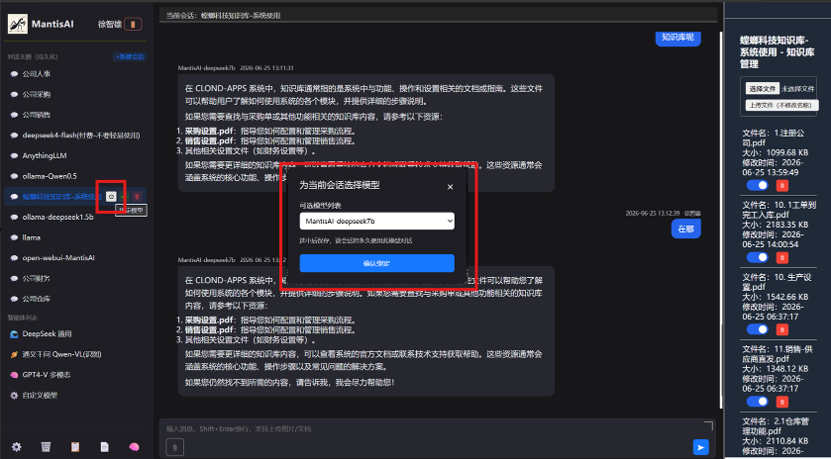Click the GPT4-V 多模态 brain icon
This screenshot has width=831, height=459.
coord(14,375)
